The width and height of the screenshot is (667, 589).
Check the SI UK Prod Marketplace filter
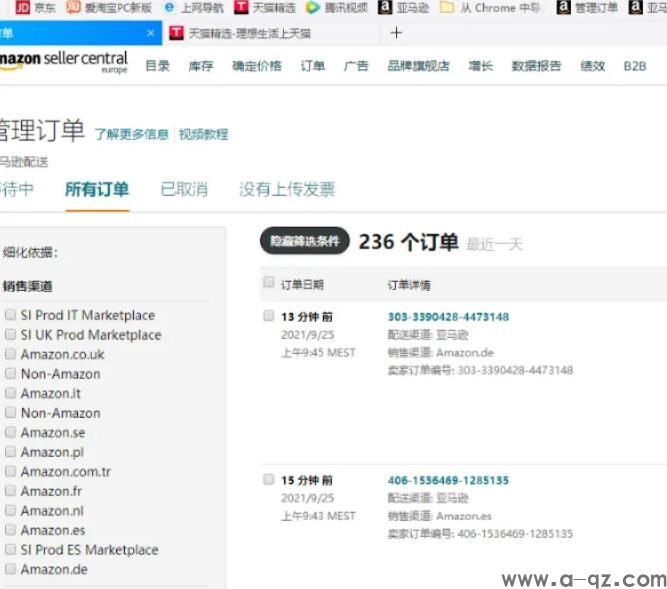[x=10, y=334]
